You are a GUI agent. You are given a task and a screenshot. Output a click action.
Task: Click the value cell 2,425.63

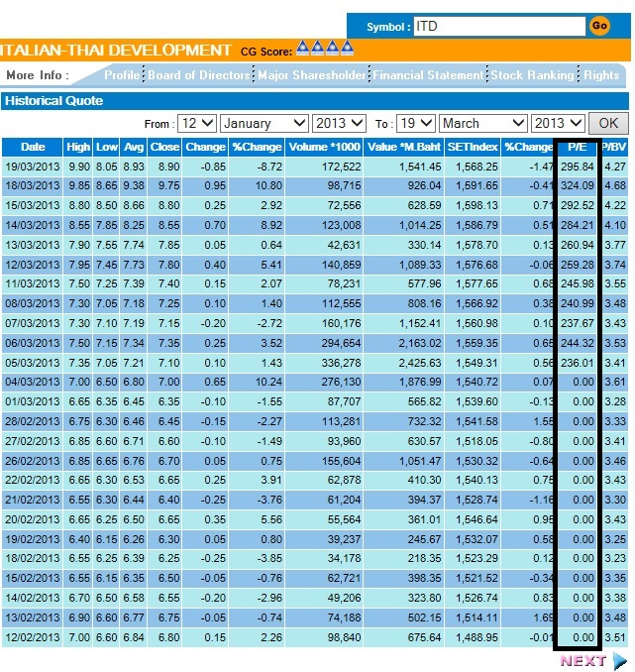[420, 363]
